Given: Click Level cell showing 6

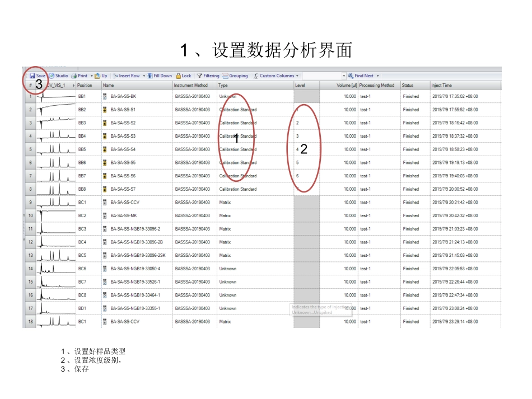Looking at the screenshot, I should [x=307, y=176].
